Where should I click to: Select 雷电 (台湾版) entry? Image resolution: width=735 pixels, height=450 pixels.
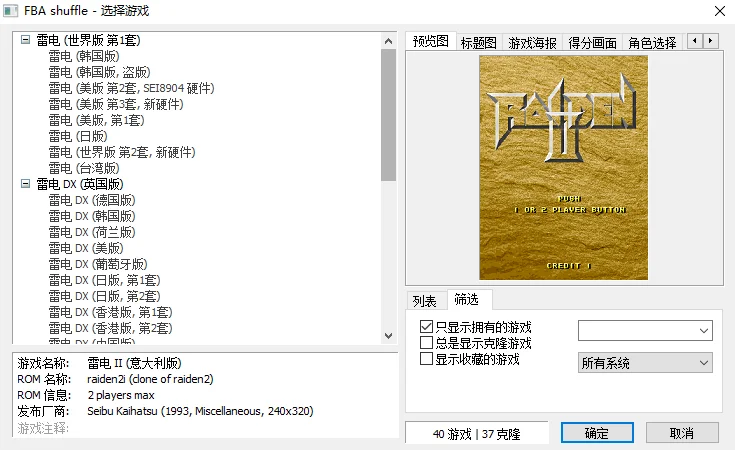[x=84, y=168]
